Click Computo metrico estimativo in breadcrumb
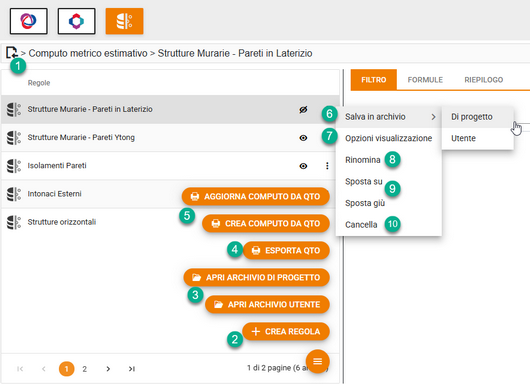The height and width of the screenshot is (385, 530). (88, 53)
